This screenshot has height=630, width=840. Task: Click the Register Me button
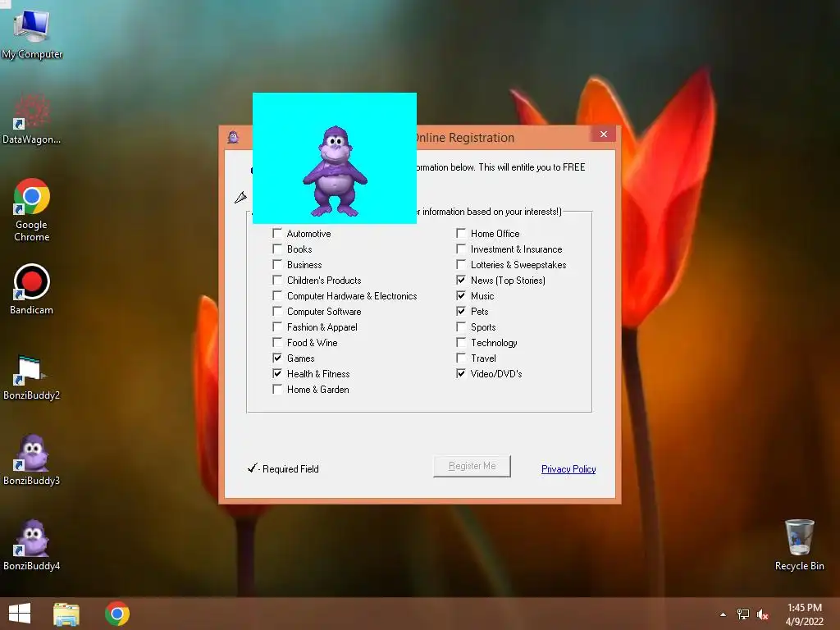pyautogui.click(x=472, y=466)
